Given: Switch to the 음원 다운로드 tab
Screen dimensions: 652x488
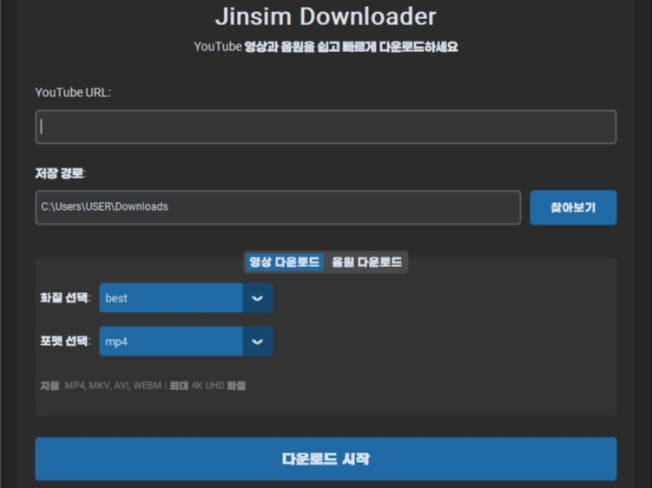Looking at the screenshot, I should point(367,262).
